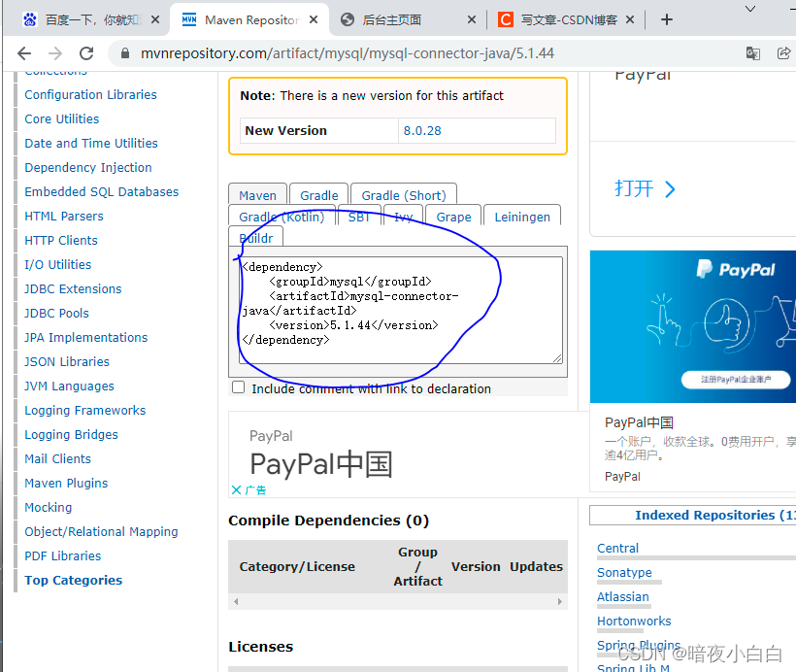Open Object/Relational Mapping category
796x672 pixels.
(x=102, y=532)
